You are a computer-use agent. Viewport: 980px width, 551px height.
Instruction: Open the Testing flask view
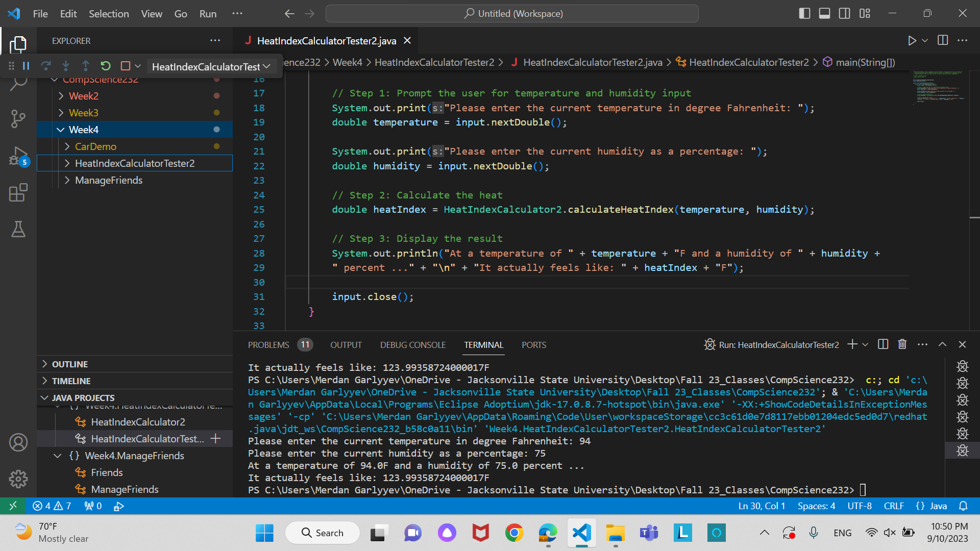coord(18,230)
